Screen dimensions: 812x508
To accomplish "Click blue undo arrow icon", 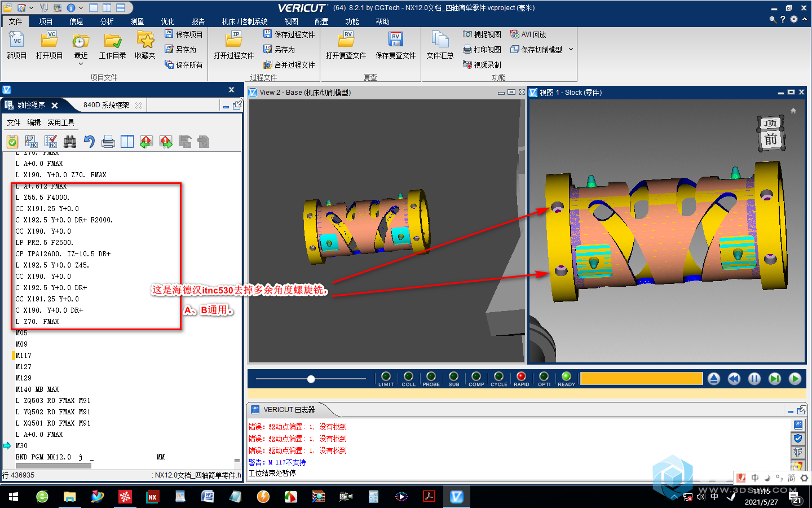I will (x=89, y=142).
